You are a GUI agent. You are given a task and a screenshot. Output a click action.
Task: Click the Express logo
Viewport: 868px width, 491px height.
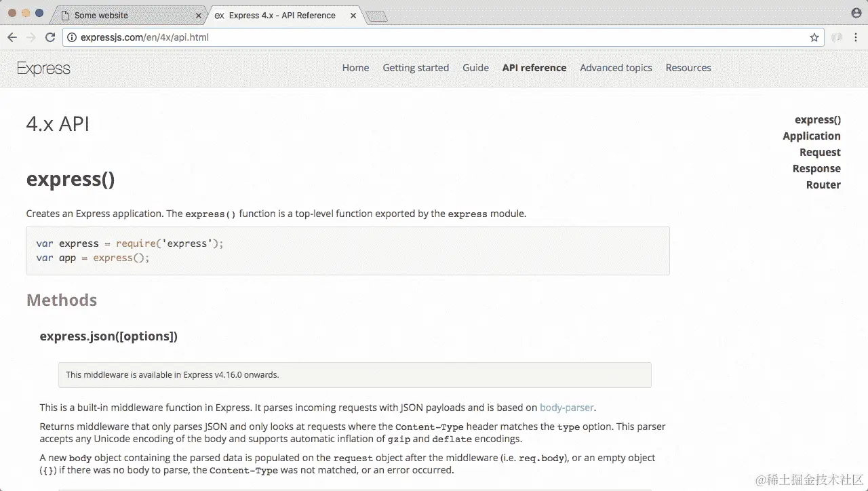click(43, 68)
